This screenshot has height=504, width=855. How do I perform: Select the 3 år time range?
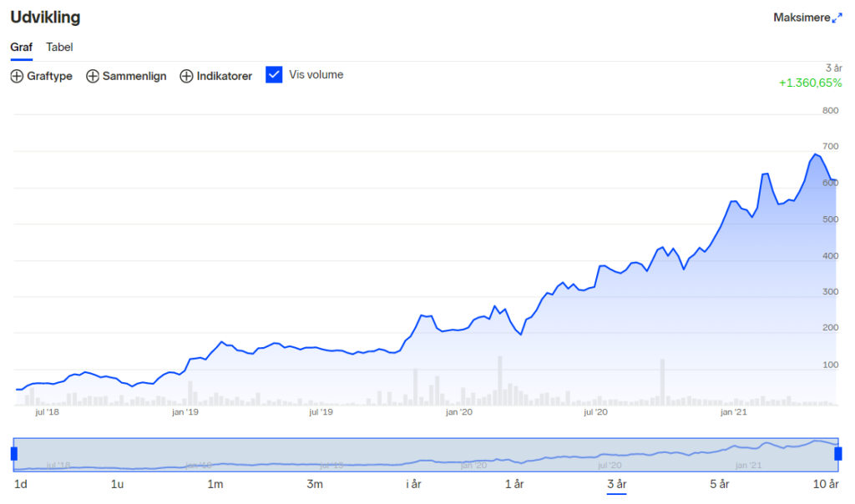[x=617, y=484]
